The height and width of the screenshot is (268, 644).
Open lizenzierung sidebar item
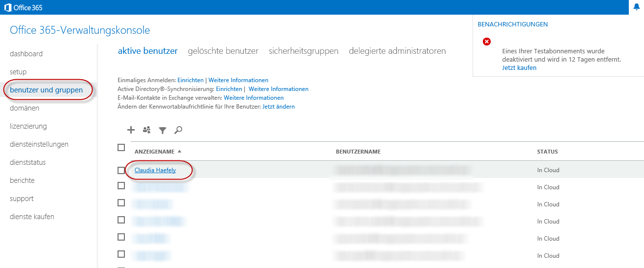pyautogui.click(x=28, y=126)
